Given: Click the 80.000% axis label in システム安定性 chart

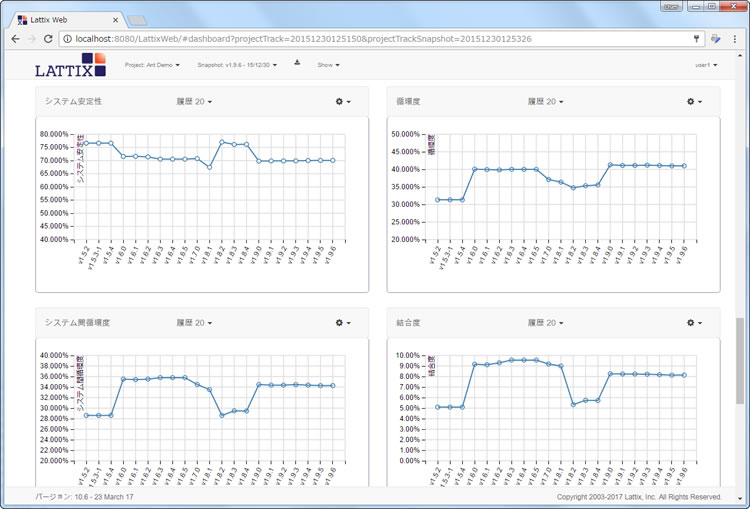Looking at the screenshot, I should [54, 134].
